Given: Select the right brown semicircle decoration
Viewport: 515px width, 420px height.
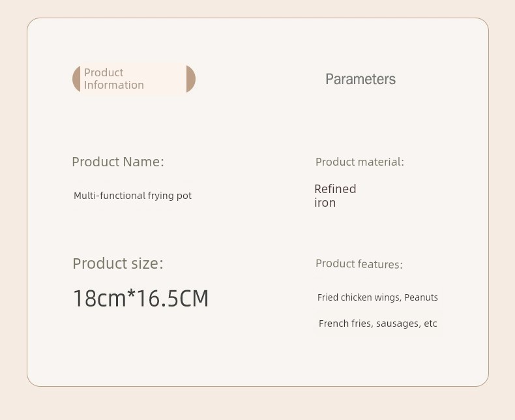Looking at the screenshot, I should [191, 79].
